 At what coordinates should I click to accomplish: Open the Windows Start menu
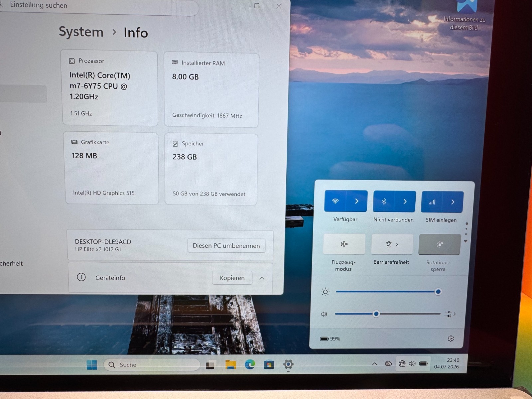[x=92, y=365]
